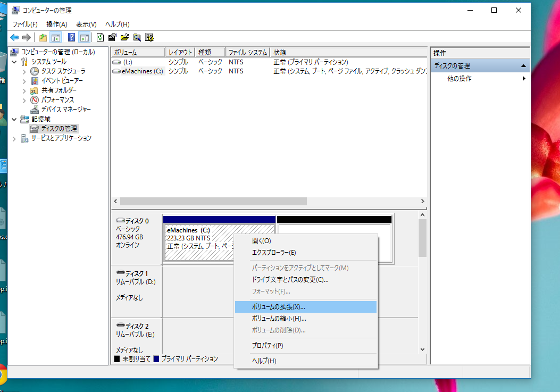
Task: Open the ファイル(F) menu
Action: pyautogui.click(x=25, y=24)
